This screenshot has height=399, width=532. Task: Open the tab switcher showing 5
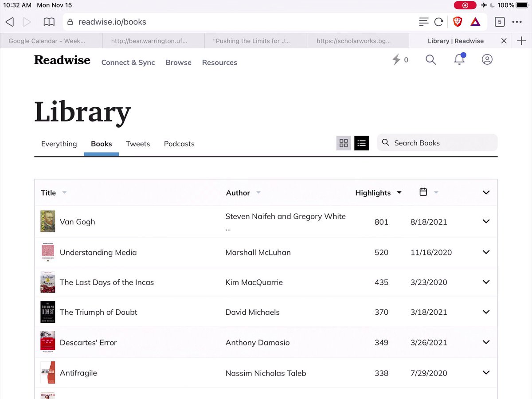point(500,22)
